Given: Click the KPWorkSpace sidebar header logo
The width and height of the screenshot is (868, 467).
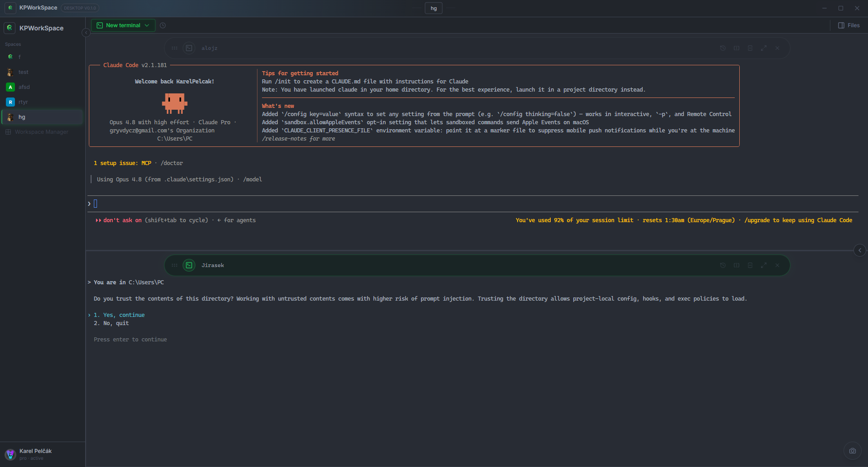Looking at the screenshot, I should pos(10,28).
